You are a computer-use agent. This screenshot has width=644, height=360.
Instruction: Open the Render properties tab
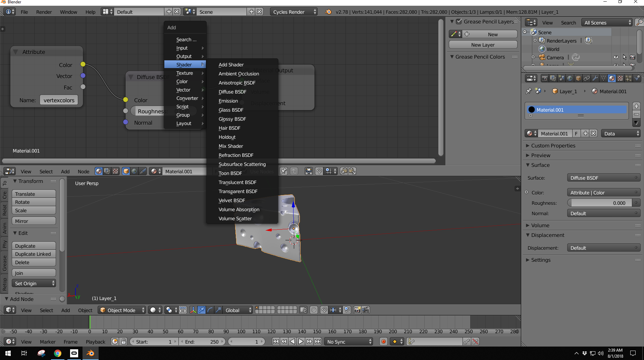[x=544, y=78]
